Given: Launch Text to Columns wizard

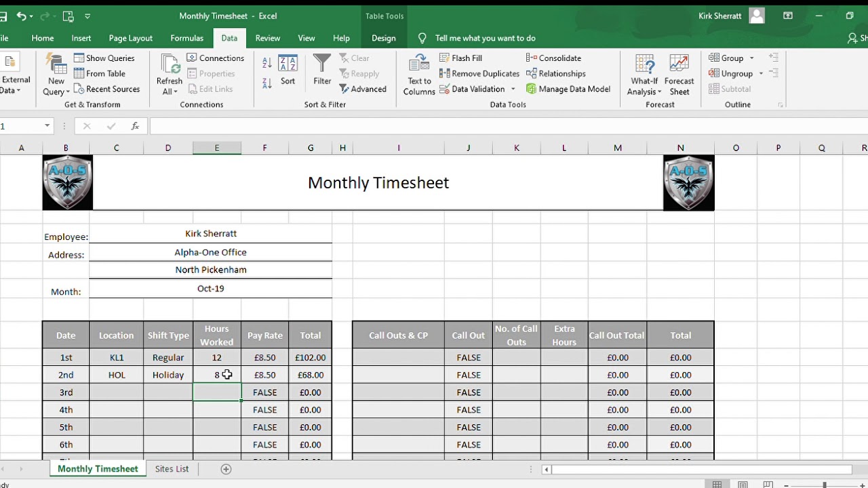Looking at the screenshot, I should click(x=419, y=75).
